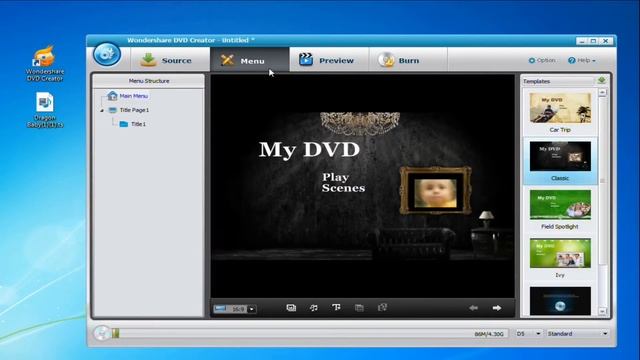Click the download templates green arrow icon
This screenshot has height=360, width=640.
602,80
